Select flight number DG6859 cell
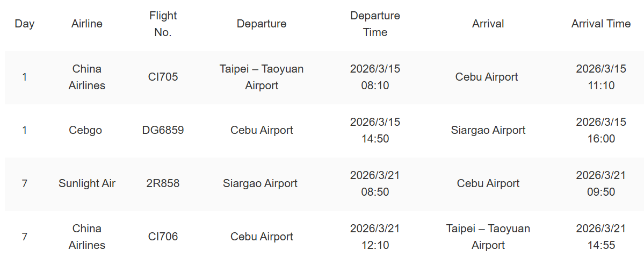The height and width of the screenshot is (264, 644). tap(163, 130)
